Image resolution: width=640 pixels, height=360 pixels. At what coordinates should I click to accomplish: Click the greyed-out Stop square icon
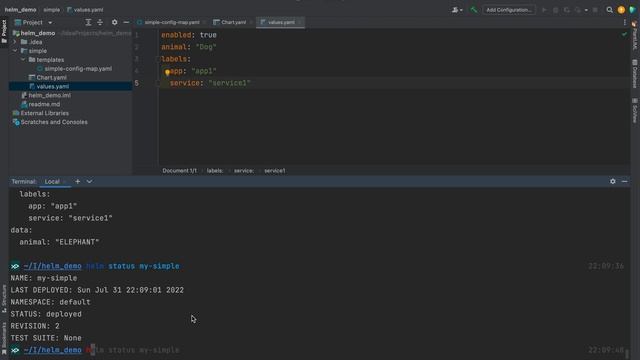596,10
